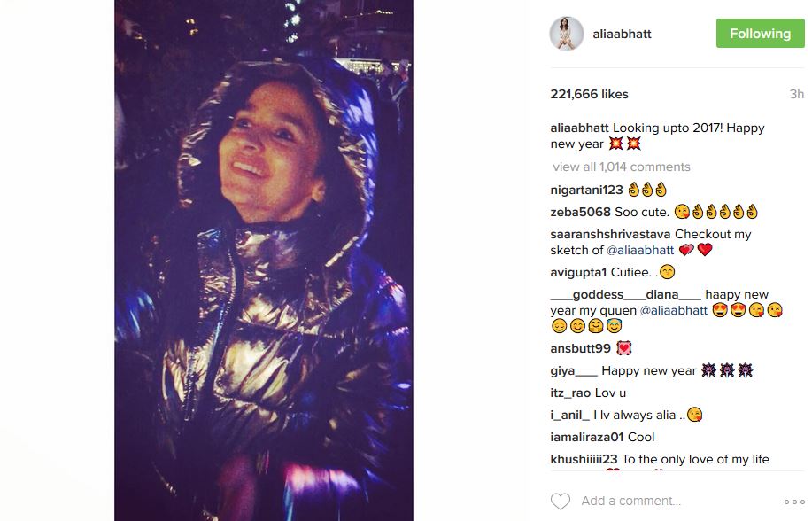Viewport: 812px width, 521px height.
Task: Open avigupta1's profile
Action: point(578,272)
